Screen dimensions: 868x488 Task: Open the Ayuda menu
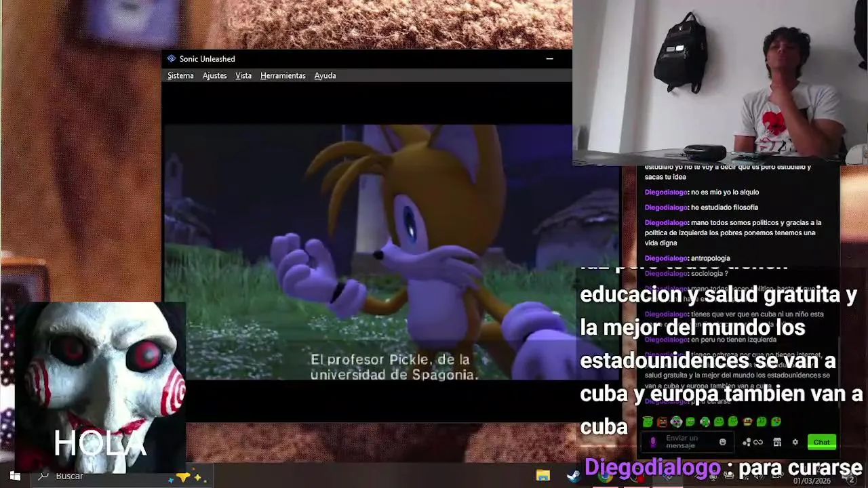pos(325,76)
